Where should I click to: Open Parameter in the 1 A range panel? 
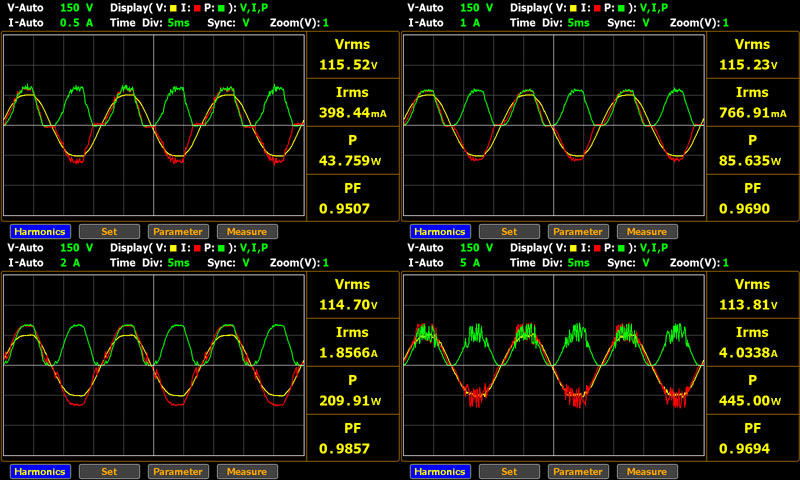(578, 232)
